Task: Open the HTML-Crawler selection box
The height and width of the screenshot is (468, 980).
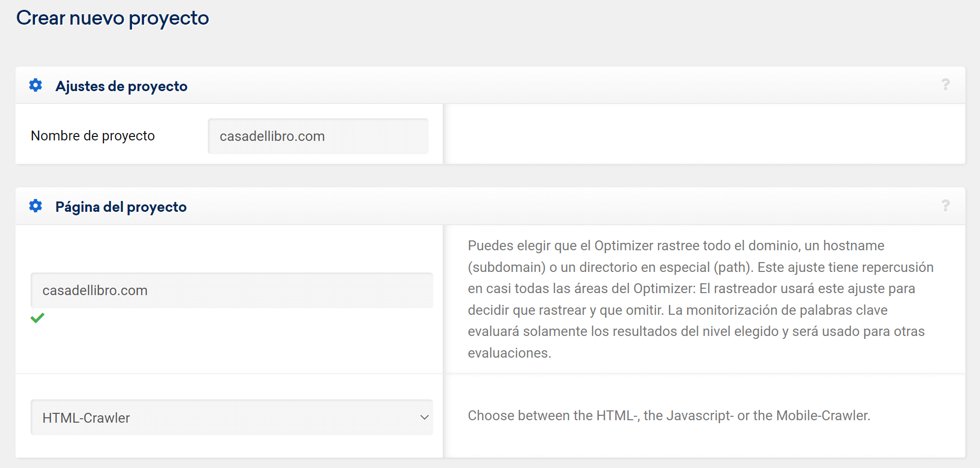Action: tap(231, 417)
